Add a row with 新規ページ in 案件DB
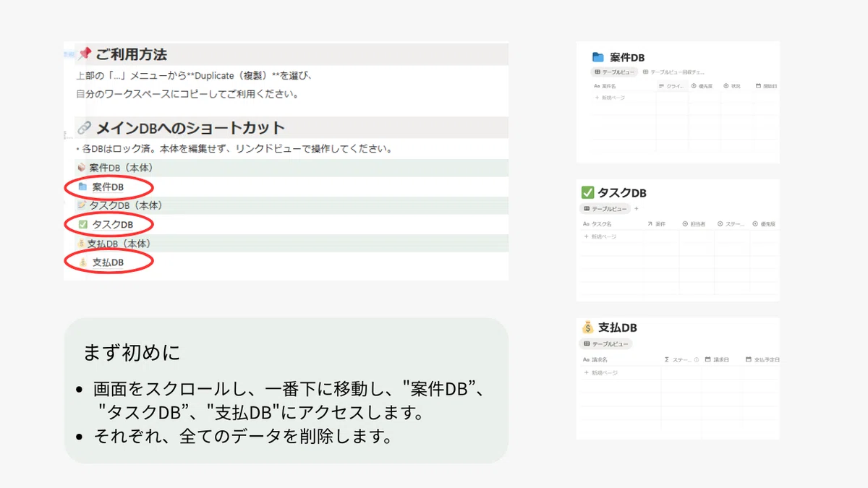 click(609, 97)
